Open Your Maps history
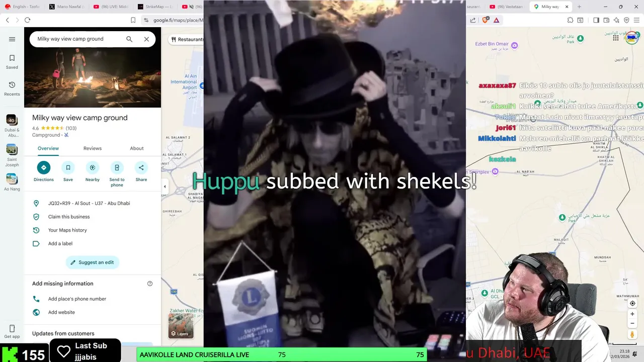 pyautogui.click(x=93, y=230)
